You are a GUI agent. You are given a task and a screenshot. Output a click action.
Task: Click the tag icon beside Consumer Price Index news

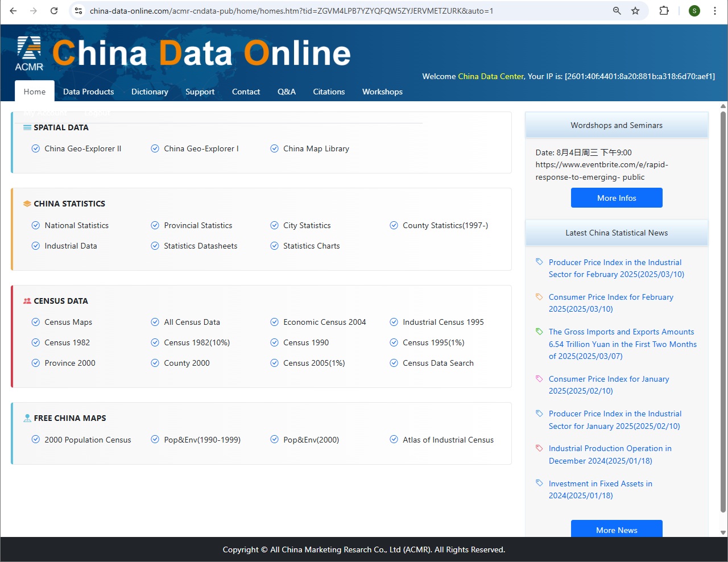click(539, 297)
